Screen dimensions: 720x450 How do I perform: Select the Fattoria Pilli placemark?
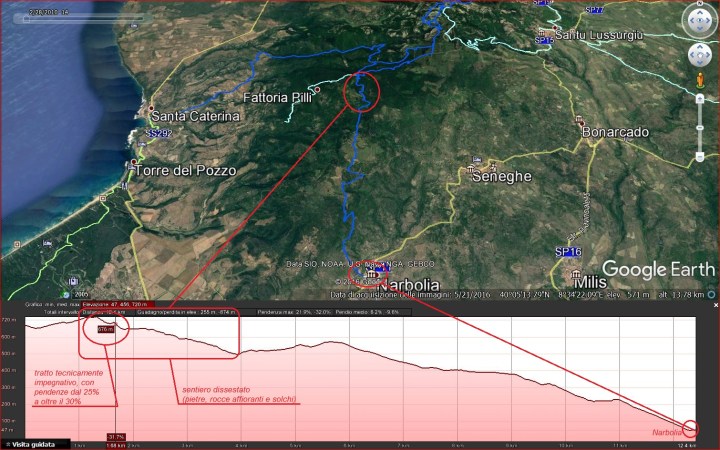[x=316, y=90]
